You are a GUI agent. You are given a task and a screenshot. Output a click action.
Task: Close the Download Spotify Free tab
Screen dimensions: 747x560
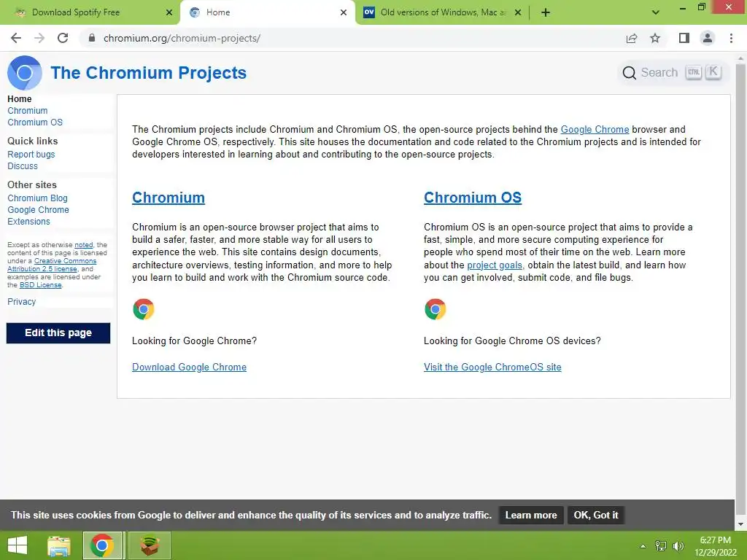169,12
